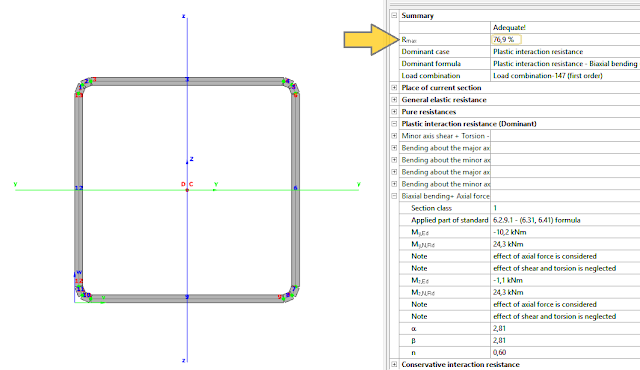Viewport: 640px width, 370px height.
Task: Click node 6 on right wall midpoint
Action: [x=296, y=188]
